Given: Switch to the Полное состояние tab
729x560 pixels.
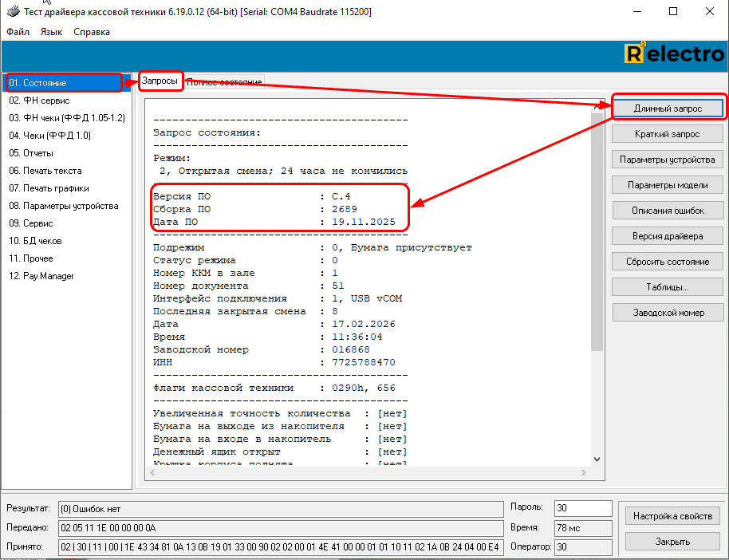Looking at the screenshot, I should click(x=224, y=82).
